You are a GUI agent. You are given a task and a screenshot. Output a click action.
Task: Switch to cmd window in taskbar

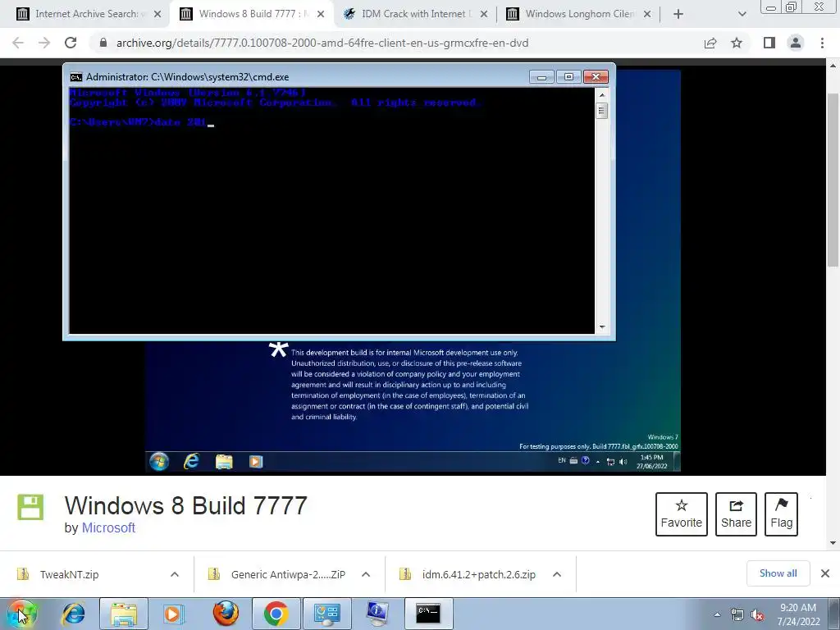point(428,614)
